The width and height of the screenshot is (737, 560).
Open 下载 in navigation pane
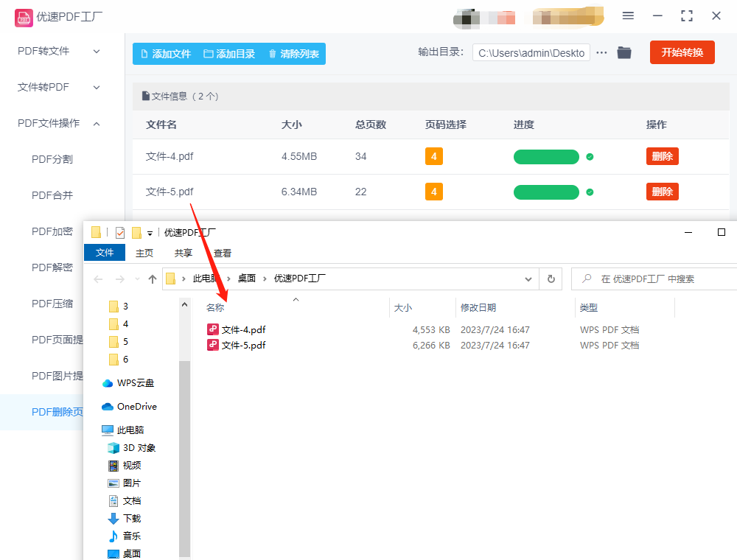(125, 518)
